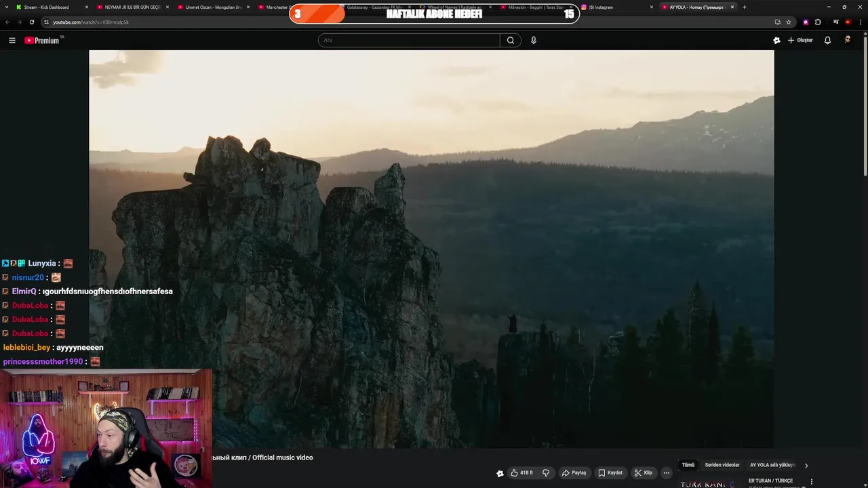Open the browser three-dot menu
The width and height of the screenshot is (868, 488).
[860, 22]
